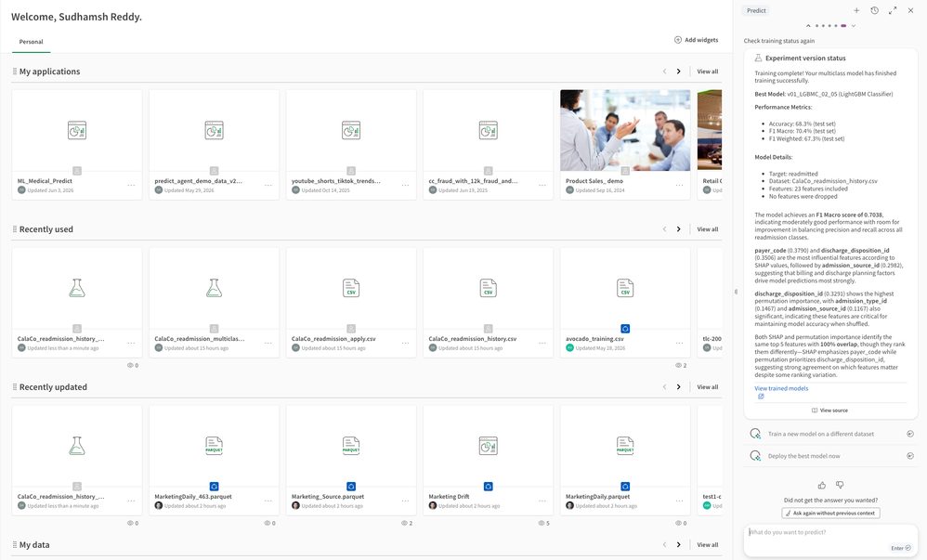The height and width of the screenshot is (560, 927).
Task: Open the ML_Medical_Predict app card
Action: (x=77, y=145)
